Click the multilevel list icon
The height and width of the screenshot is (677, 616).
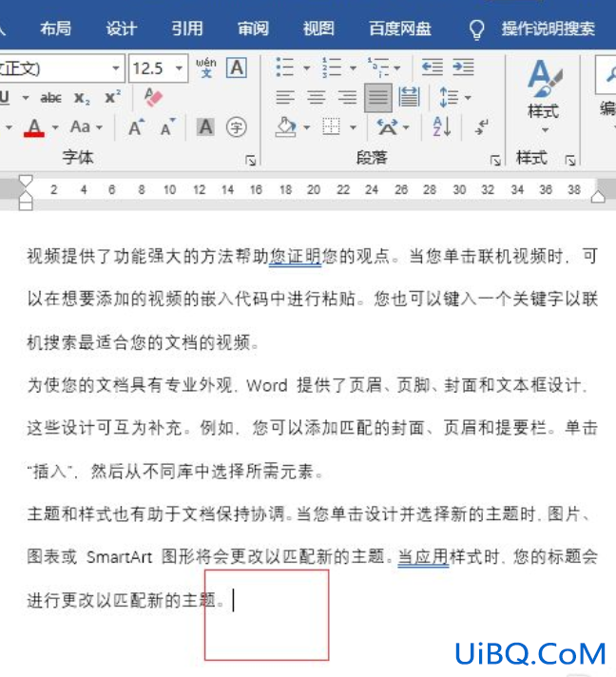coord(377,68)
